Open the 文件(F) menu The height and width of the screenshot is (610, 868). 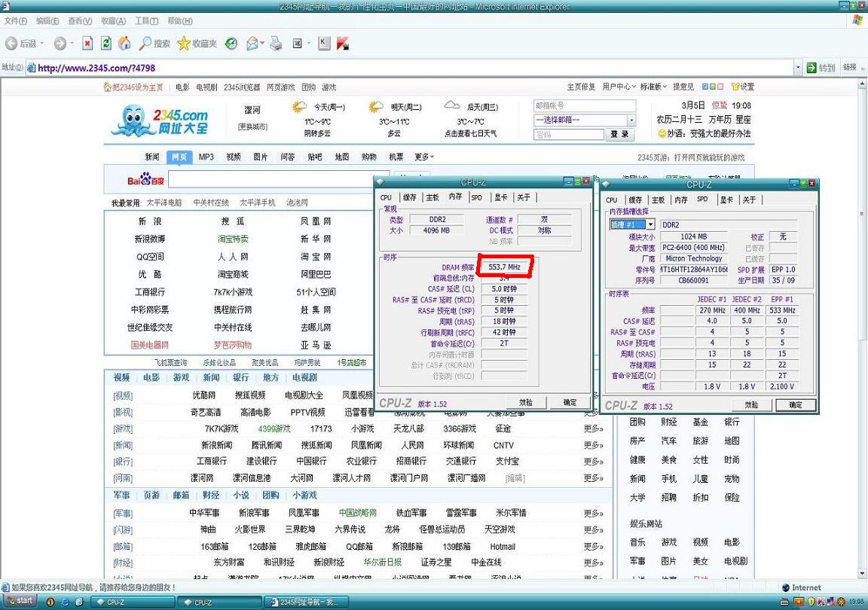tap(16, 20)
